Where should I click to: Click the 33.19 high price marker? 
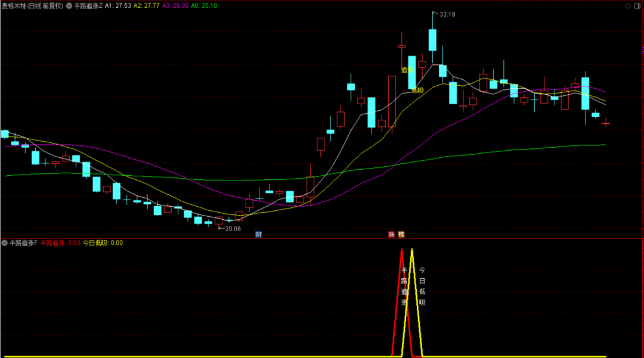447,14
